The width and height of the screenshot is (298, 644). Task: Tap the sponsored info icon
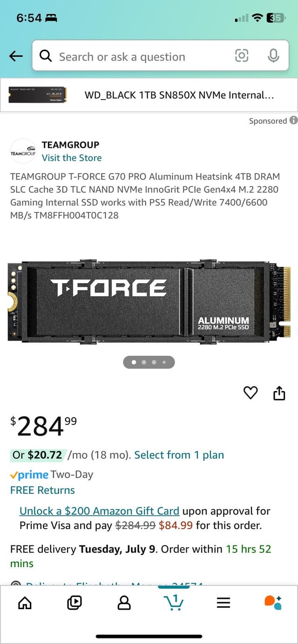pyautogui.click(x=293, y=120)
